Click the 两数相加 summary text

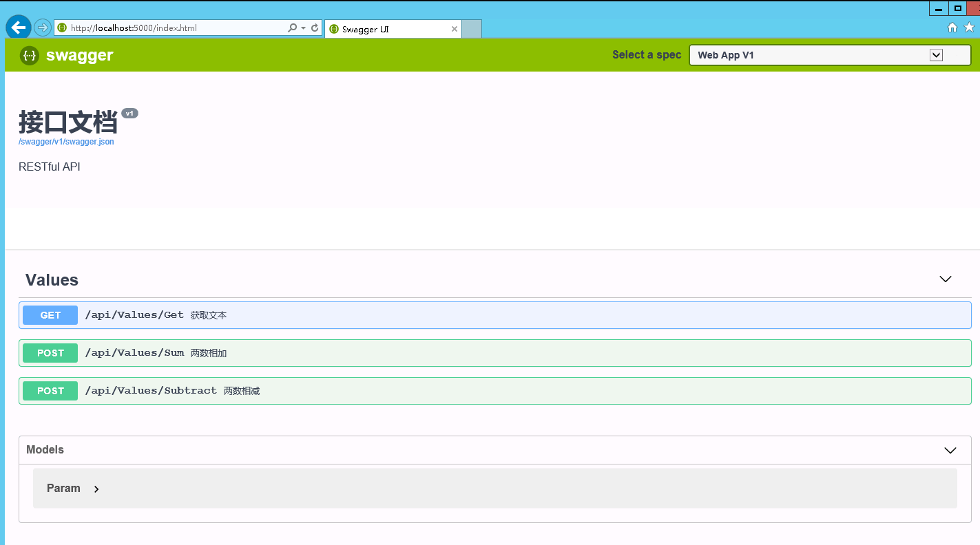pos(209,353)
